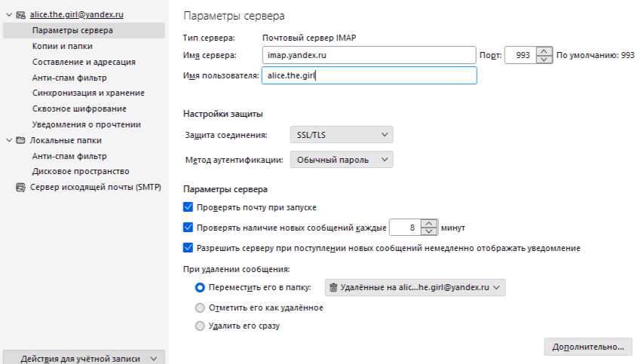Go to Синхронизация и хранение section
Image resolution: width=644 pixels, height=364 pixels.
(x=88, y=93)
